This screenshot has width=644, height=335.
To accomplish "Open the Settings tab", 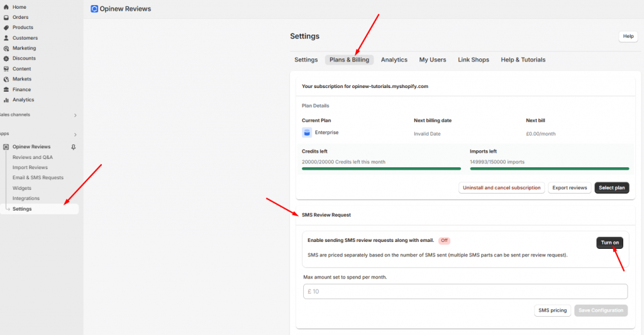I will 306,60.
